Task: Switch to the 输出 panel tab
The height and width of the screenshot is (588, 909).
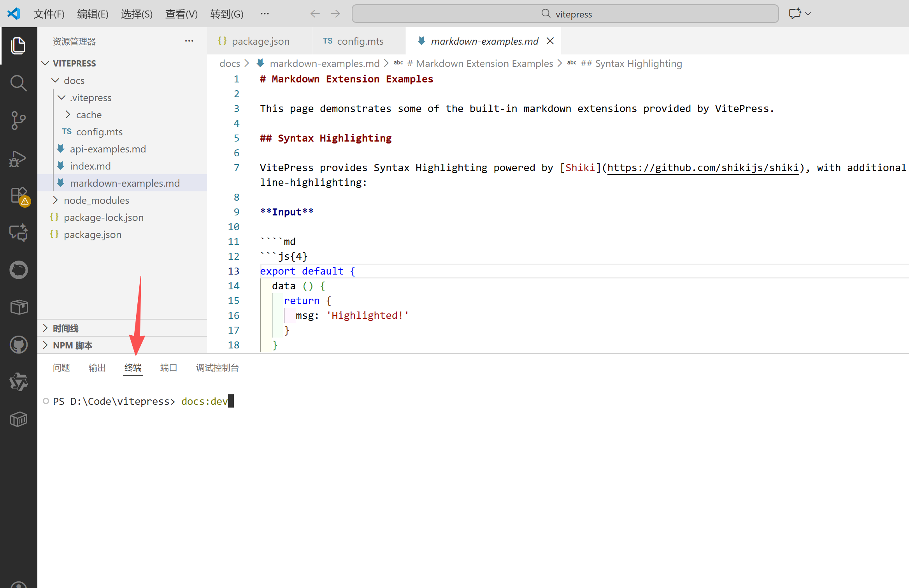Action: [97, 368]
